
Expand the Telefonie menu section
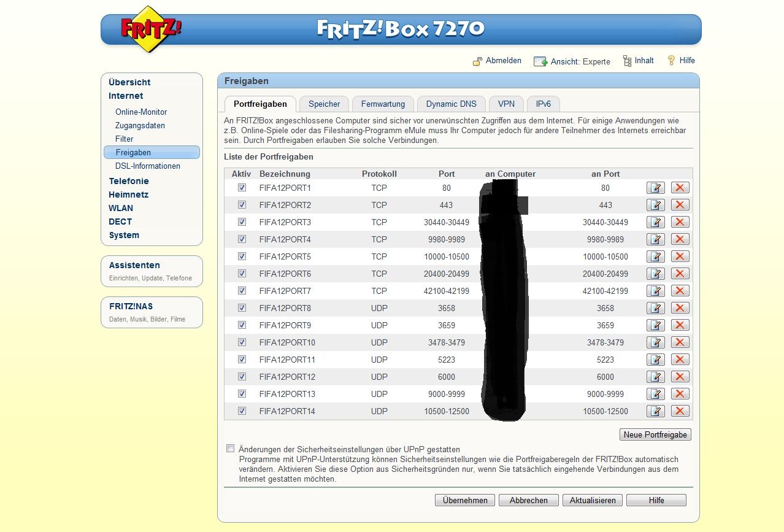pos(129,181)
